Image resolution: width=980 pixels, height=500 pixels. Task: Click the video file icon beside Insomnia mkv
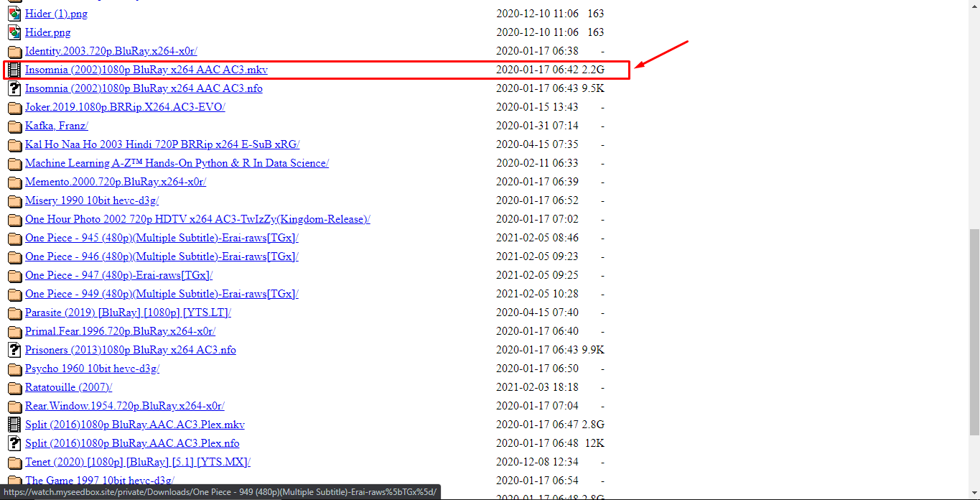coord(14,70)
